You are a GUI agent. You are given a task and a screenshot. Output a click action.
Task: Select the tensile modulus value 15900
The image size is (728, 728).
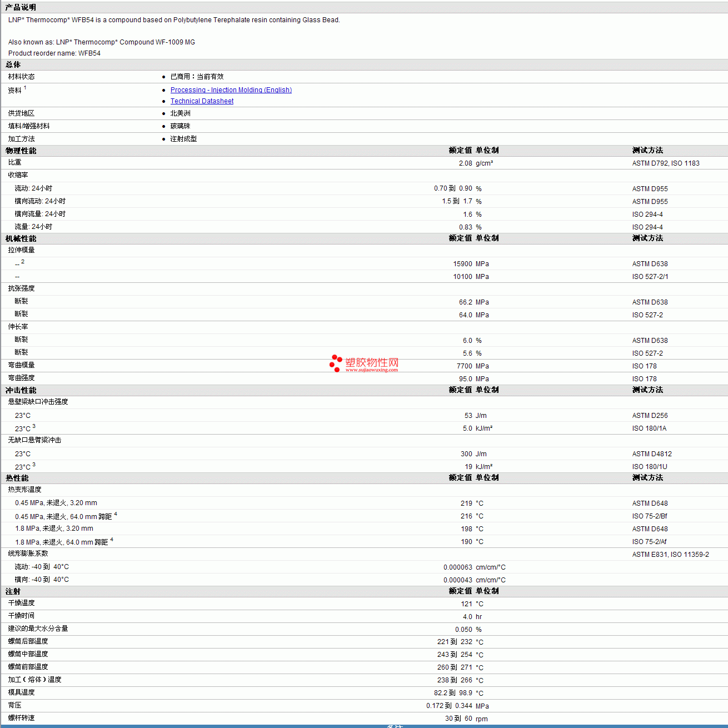[x=462, y=264]
